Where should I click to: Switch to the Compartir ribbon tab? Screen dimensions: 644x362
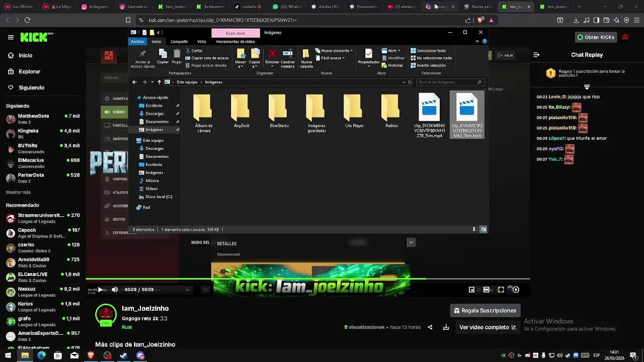tap(179, 42)
